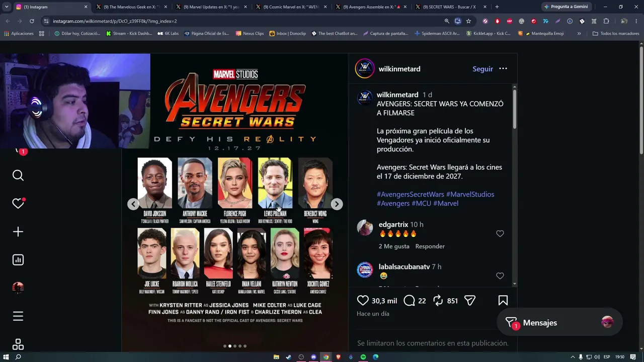Open volume control in system tray
644x362 pixels.
597,357
